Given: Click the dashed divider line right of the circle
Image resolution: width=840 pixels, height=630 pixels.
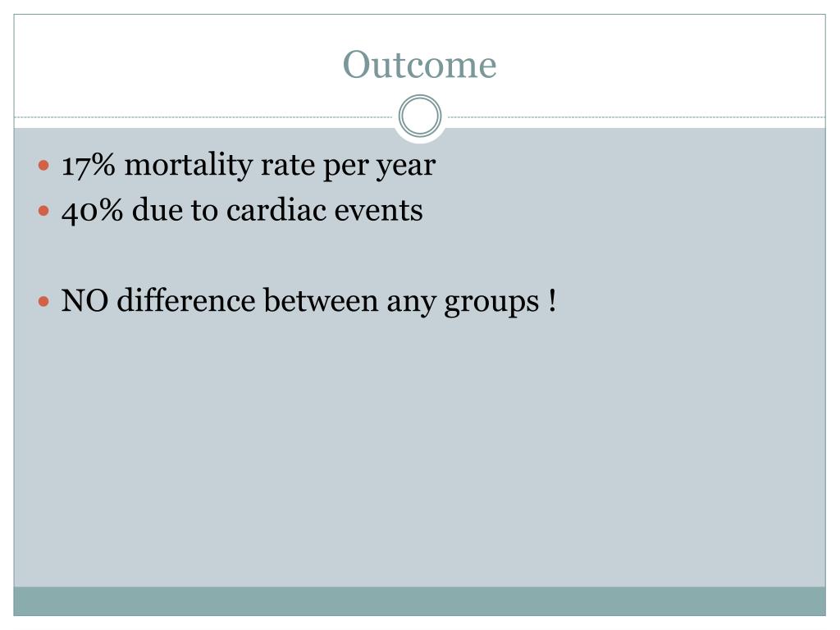Looking at the screenshot, I should [637, 116].
